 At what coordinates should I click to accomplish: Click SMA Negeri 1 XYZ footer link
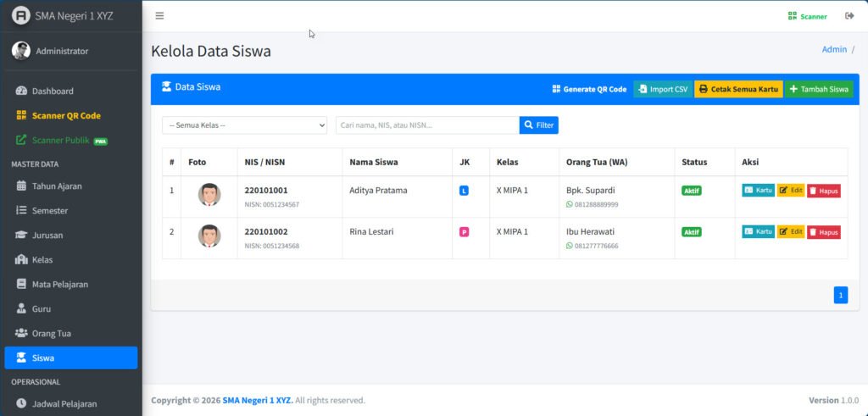click(x=258, y=400)
